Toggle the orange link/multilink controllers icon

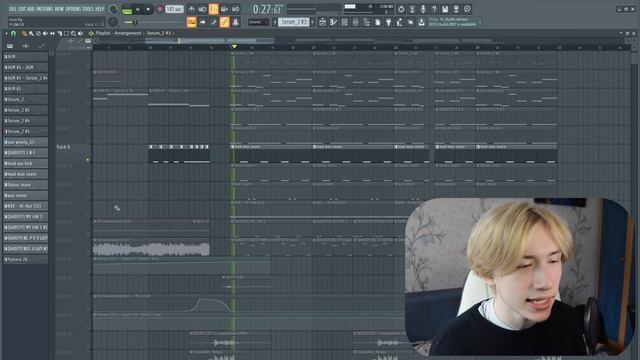224,22
